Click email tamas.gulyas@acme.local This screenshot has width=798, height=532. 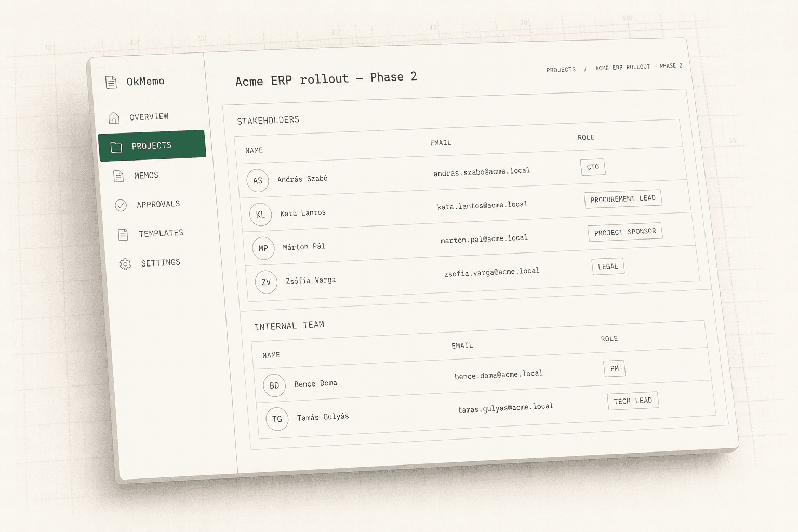[x=505, y=408]
